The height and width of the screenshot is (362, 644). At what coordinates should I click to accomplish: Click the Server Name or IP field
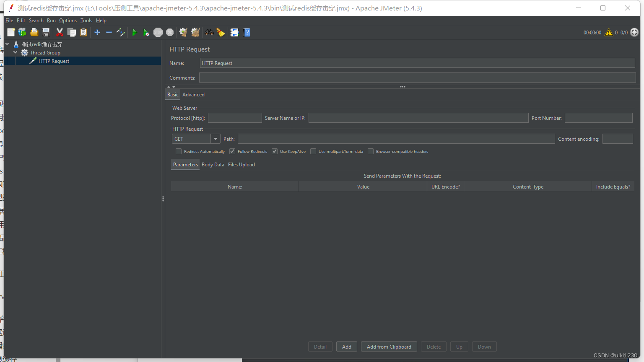(418, 118)
